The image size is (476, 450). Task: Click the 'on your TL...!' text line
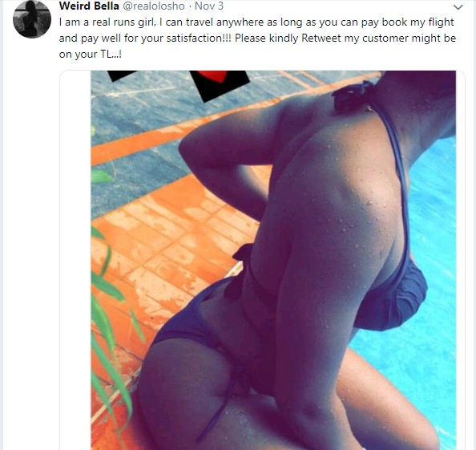coord(91,54)
